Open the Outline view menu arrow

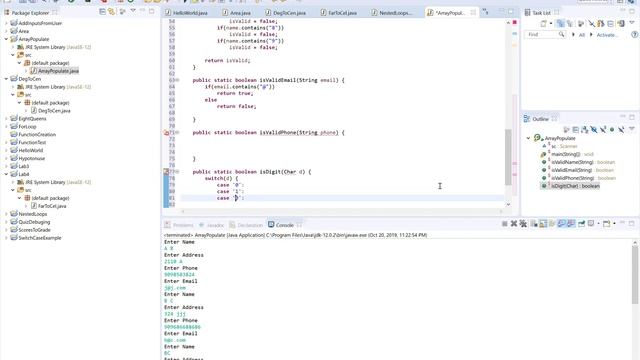pyautogui.click(x=632, y=129)
